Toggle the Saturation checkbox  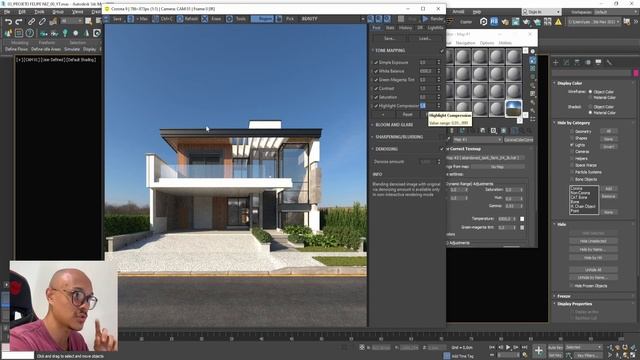[376, 97]
